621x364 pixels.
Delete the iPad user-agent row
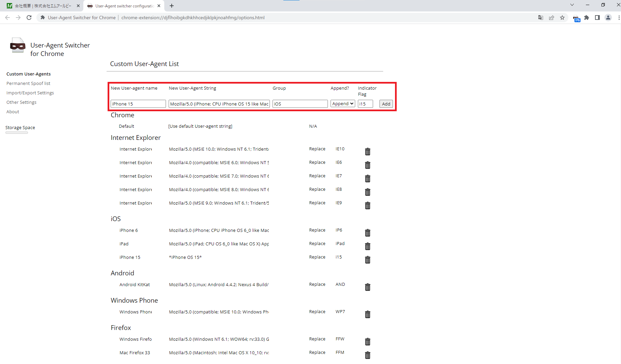[x=368, y=246]
